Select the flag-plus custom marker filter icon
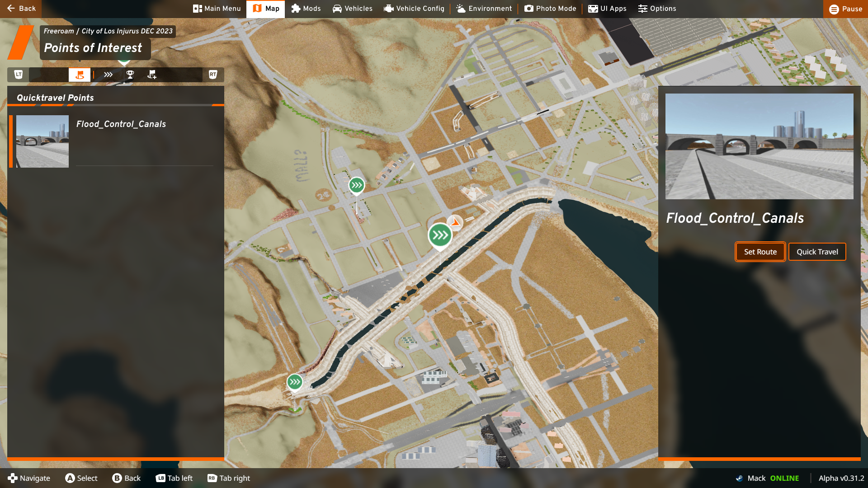Image resolution: width=868 pixels, height=488 pixels. tap(152, 75)
